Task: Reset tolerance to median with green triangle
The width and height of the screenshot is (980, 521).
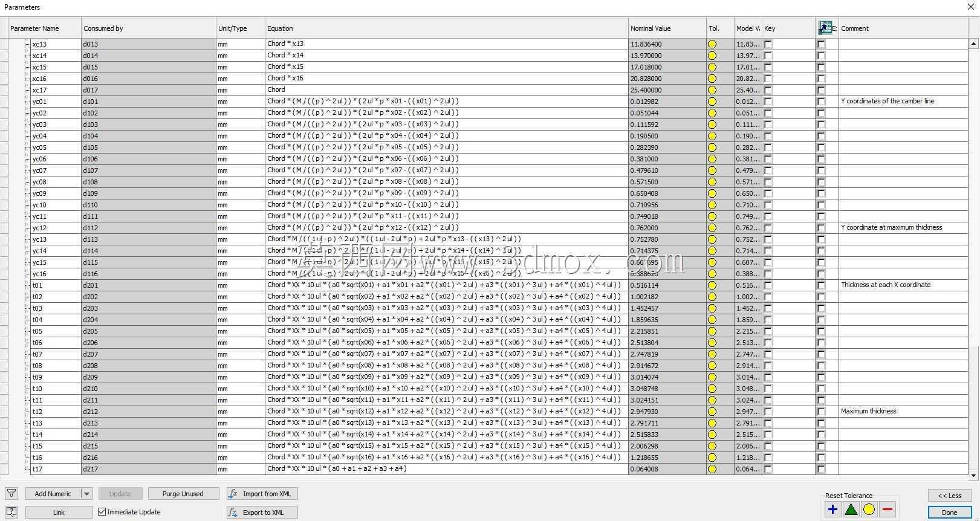Action: pyautogui.click(x=851, y=510)
